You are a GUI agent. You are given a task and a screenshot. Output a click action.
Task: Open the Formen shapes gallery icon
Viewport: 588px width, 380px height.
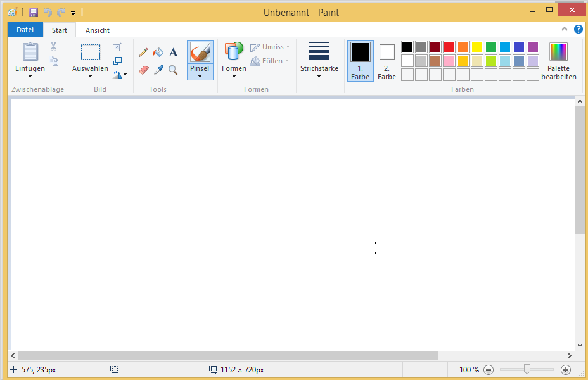tap(234, 51)
